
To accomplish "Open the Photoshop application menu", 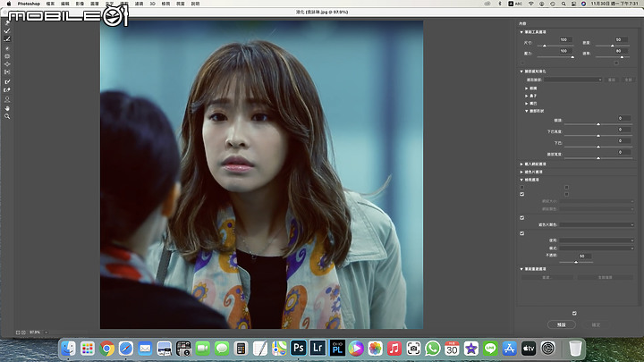I will tap(29, 4).
